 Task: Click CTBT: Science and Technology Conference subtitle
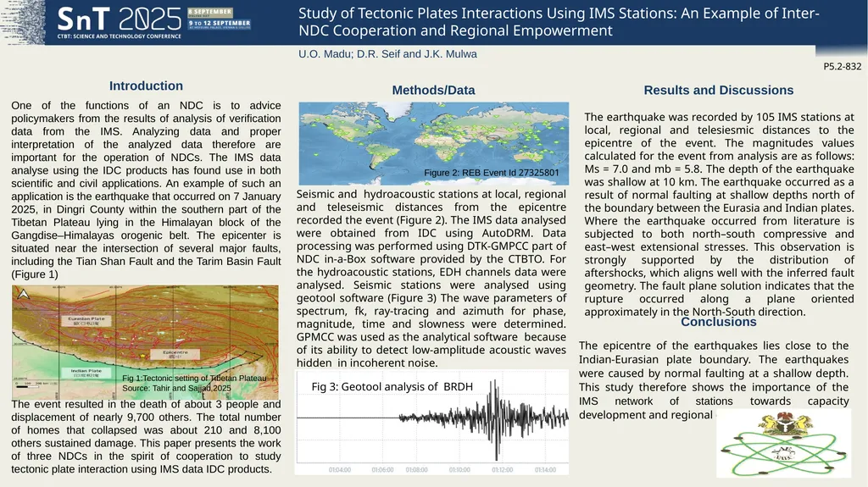coord(119,36)
